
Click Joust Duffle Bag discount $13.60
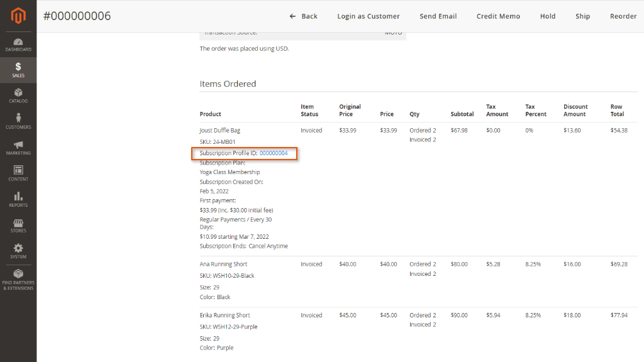(x=572, y=131)
